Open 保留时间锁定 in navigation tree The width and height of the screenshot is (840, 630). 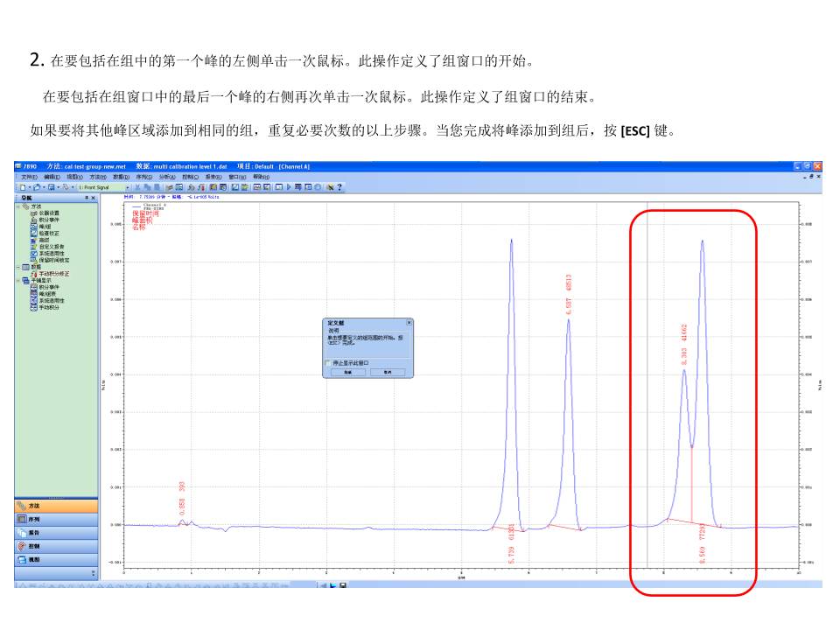pyautogui.click(x=53, y=260)
